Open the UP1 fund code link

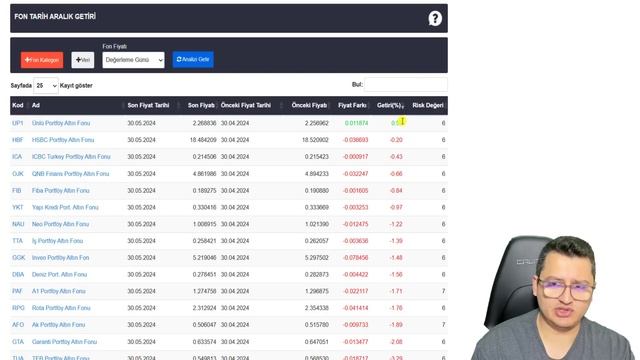(x=18, y=123)
